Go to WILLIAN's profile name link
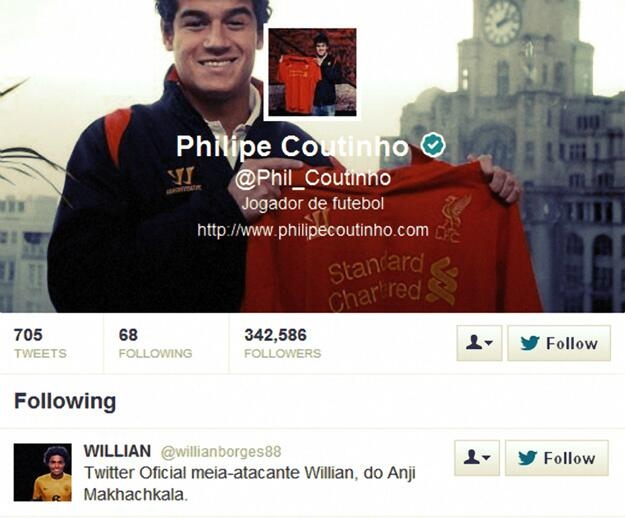The height and width of the screenshot is (518, 625). (x=117, y=451)
